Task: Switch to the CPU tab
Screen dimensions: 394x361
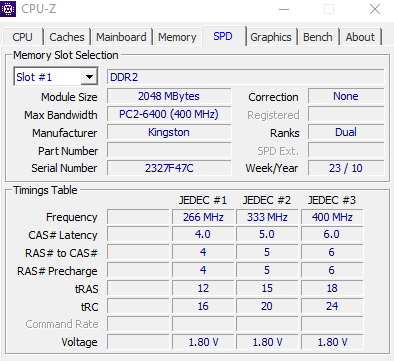Action: pos(23,37)
